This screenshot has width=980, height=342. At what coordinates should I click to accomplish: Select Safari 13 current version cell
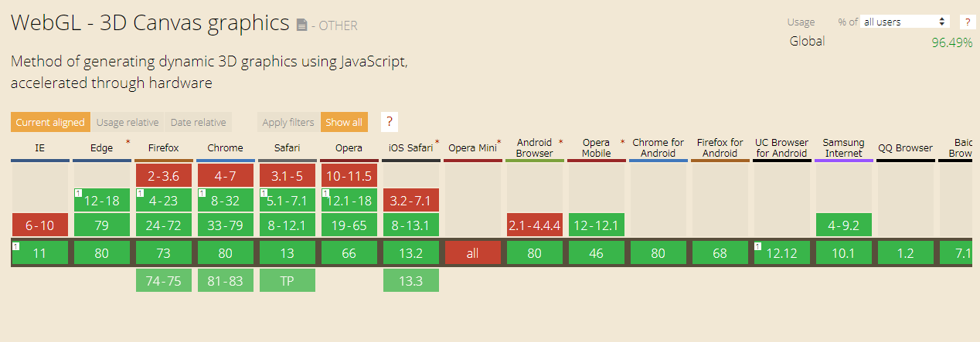[287, 252]
